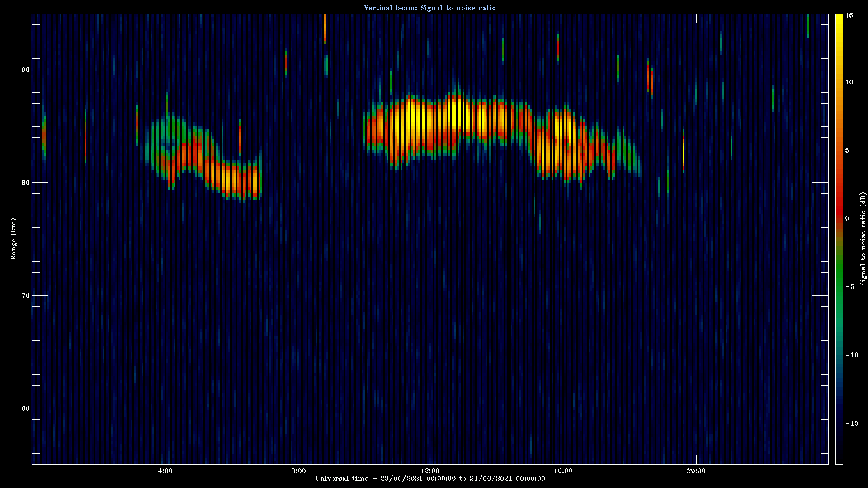Click the colorbar value label -5
This screenshot has height=488, width=868.
pyautogui.click(x=849, y=287)
